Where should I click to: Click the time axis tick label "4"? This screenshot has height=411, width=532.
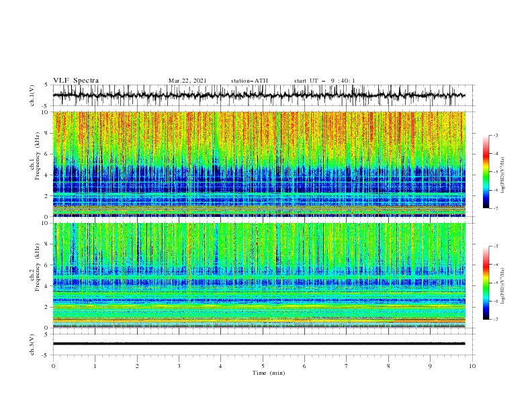coord(220,366)
